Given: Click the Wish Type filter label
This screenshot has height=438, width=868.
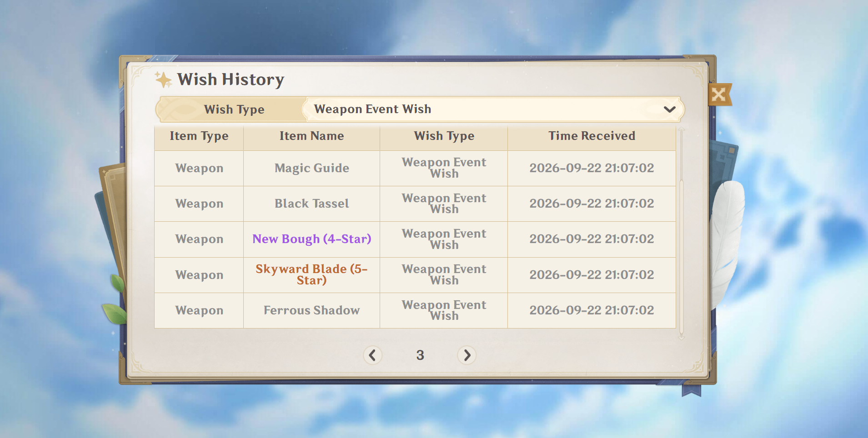Looking at the screenshot, I should tap(234, 109).
